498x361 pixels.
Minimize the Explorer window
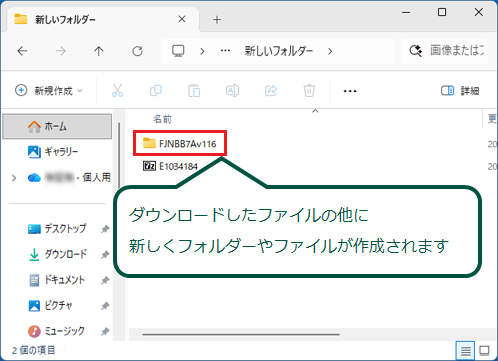click(406, 12)
